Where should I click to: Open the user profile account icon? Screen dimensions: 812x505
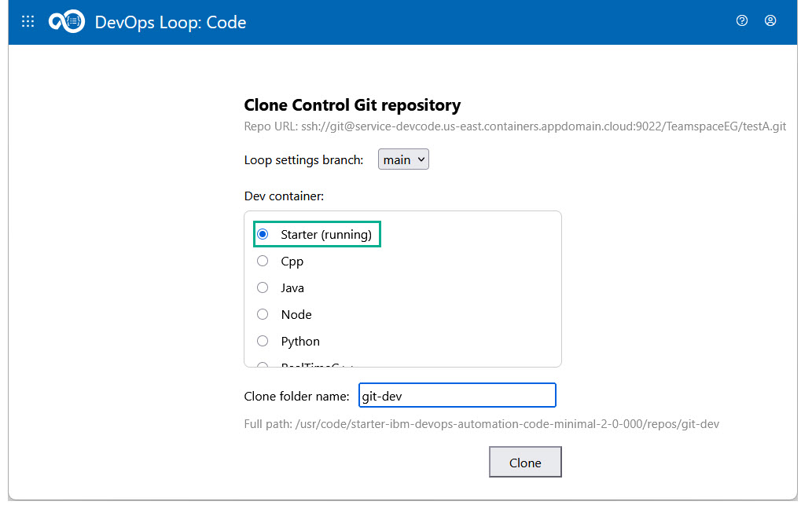(770, 21)
